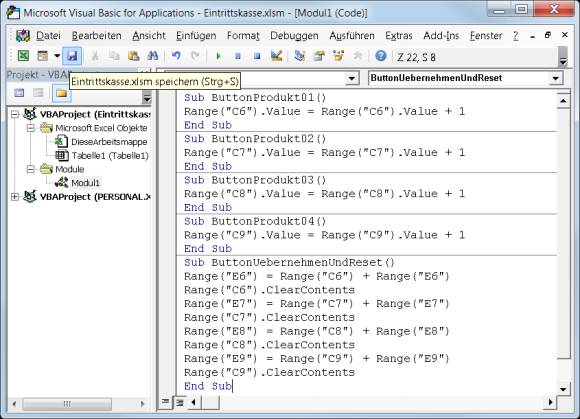Click View Code icon in Project panel
Viewport: 580px width, 419px height.
tap(19, 93)
